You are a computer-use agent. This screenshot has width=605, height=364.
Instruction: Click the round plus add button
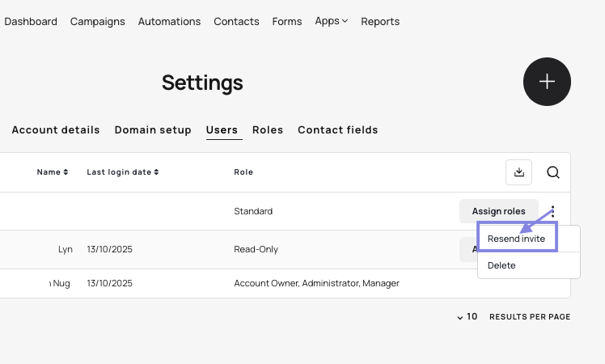pos(547,82)
